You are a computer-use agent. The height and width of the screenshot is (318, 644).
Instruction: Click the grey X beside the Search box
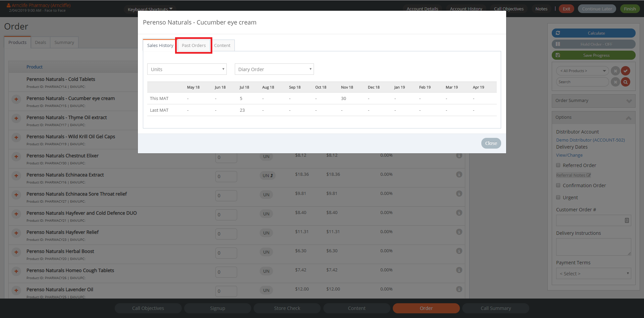tap(615, 82)
